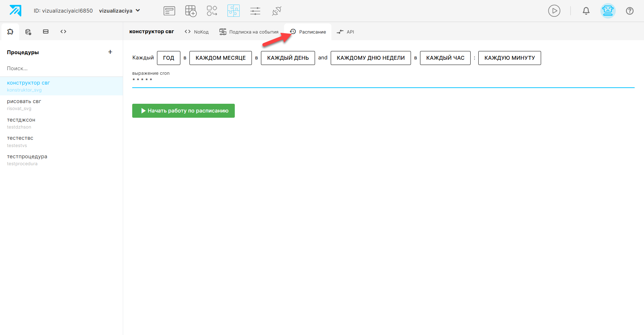The height and width of the screenshot is (335, 644).
Task: Open the КАЖДОМ МЕСЯЦЕ selector
Action: 220,58
